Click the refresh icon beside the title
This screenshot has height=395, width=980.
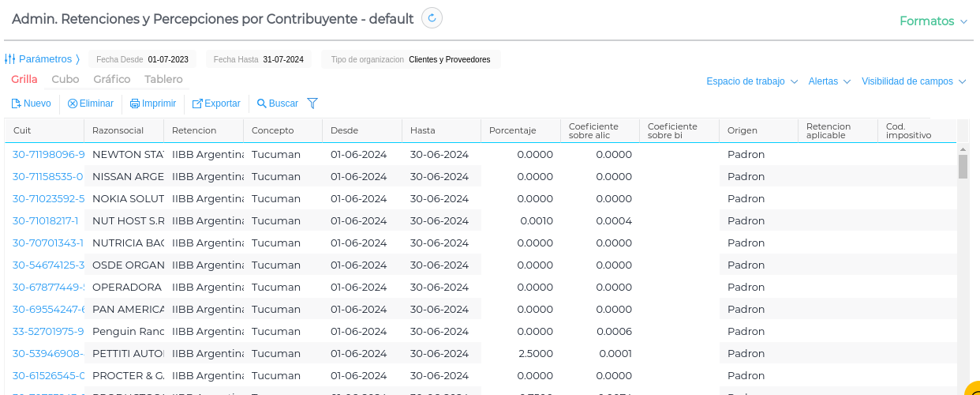432,18
